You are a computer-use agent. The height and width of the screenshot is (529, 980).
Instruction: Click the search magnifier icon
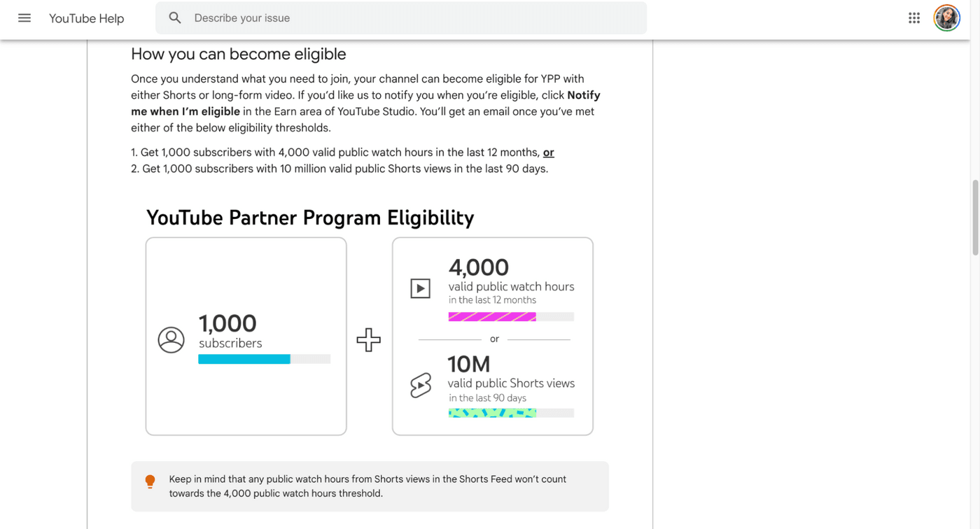pos(175,17)
